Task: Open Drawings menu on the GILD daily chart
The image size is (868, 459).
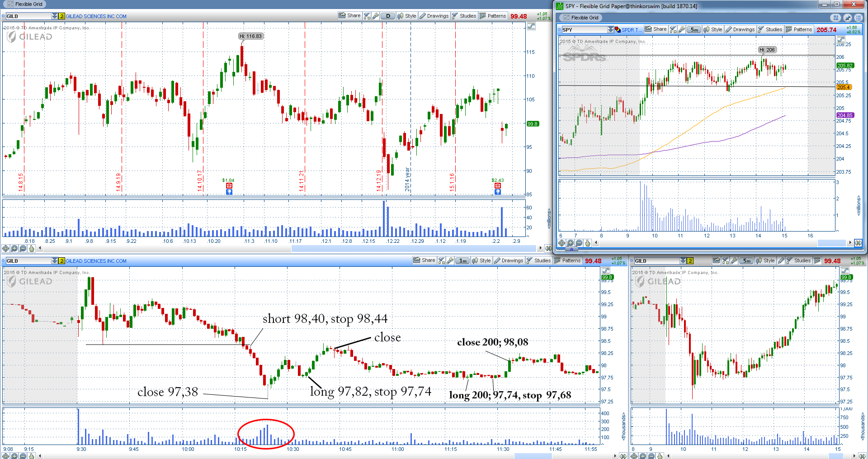Action: [x=434, y=16]
